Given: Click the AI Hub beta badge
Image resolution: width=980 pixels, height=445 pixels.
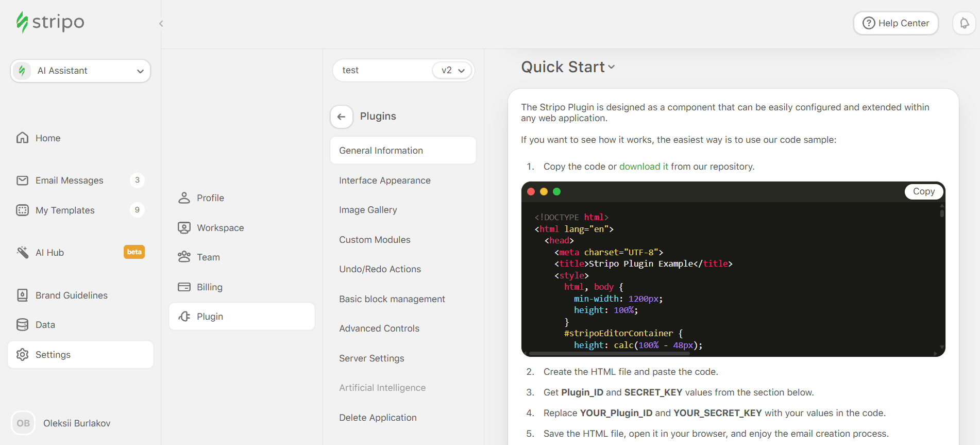Looking at the screenshot, I should [x=134, y=252].
